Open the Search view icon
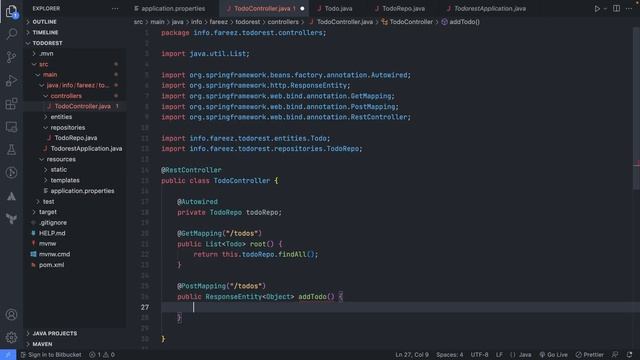 pyautogui.click(x=11, y=33)
